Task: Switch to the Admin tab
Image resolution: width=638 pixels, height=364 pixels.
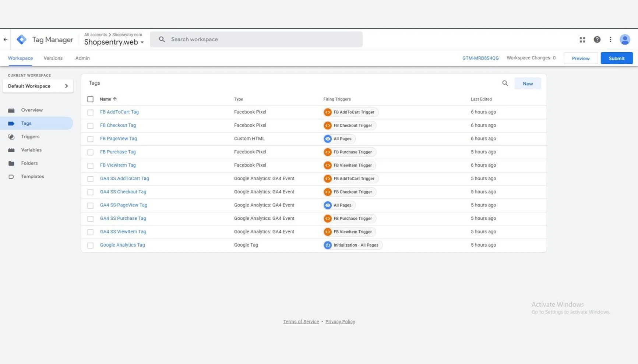Action: 82,58
